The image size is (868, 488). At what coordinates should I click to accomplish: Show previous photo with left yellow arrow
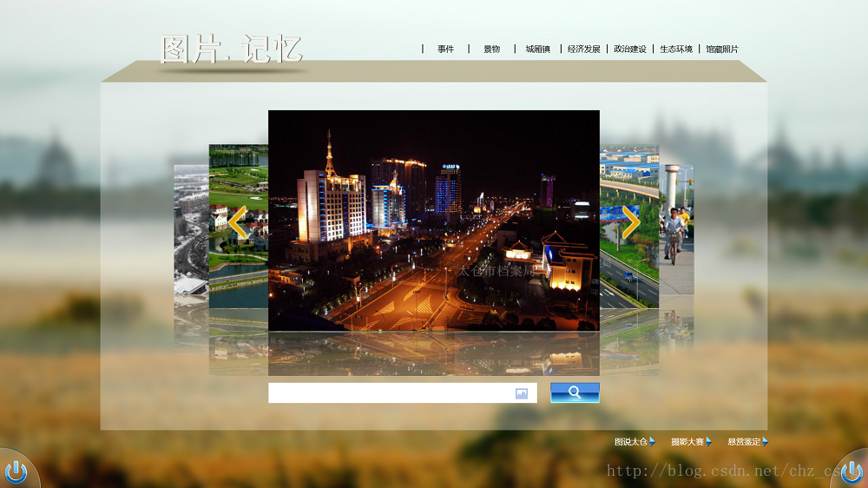coord(238,222)
